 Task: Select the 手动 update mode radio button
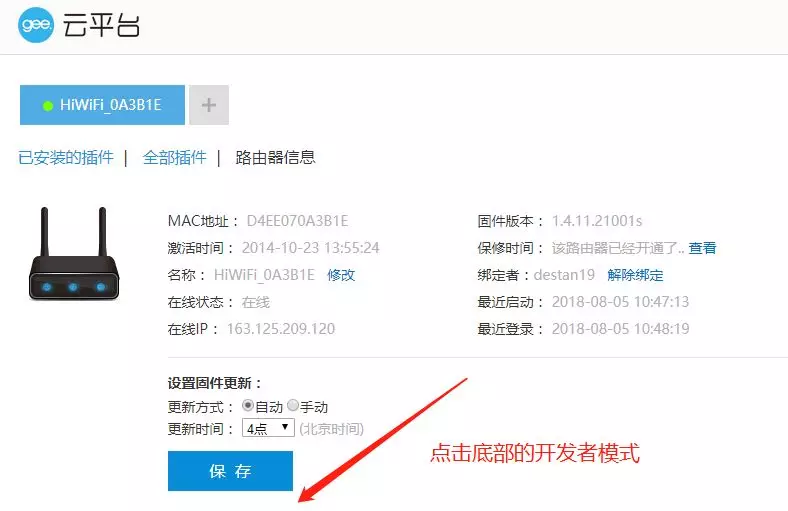click(293, 406)
